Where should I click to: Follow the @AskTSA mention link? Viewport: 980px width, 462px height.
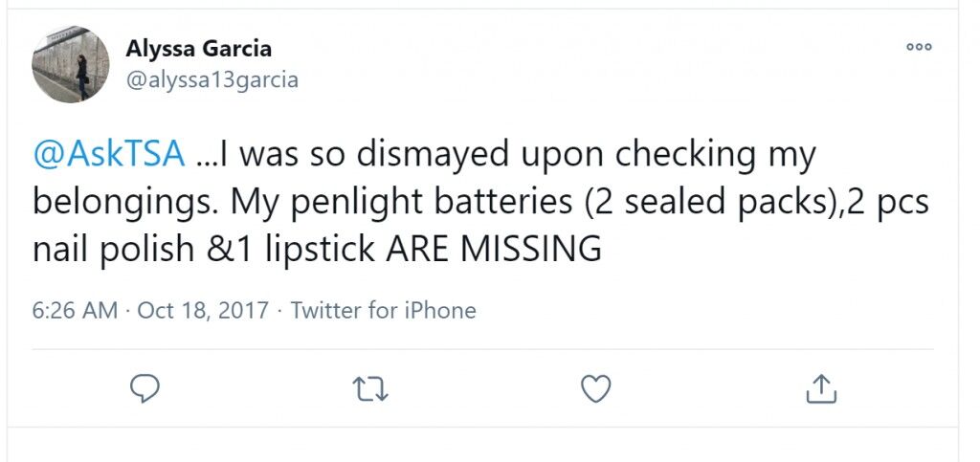(x=109, y=154)
